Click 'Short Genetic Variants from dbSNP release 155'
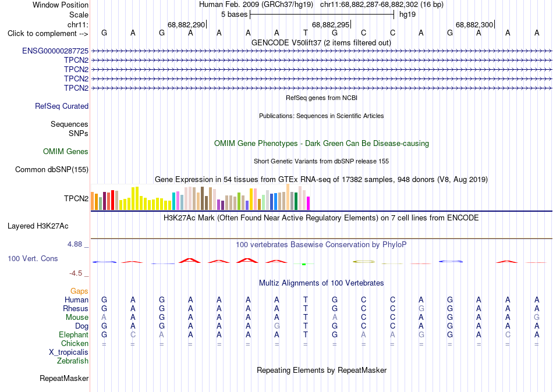 pos(321,161)
